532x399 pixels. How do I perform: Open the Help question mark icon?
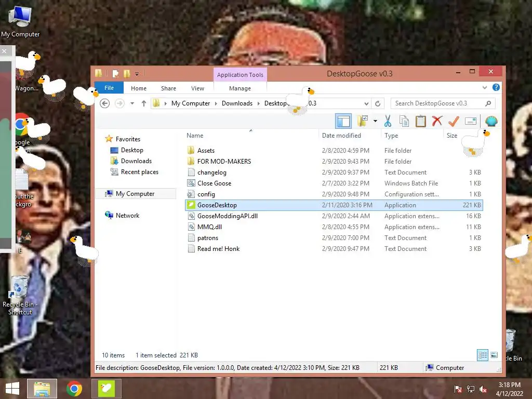click(496, 87)
